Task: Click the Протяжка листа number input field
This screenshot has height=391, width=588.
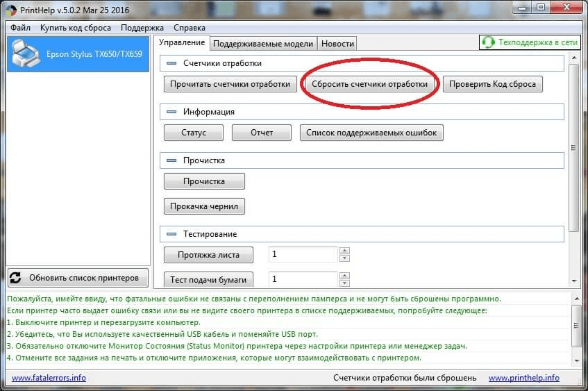Action: (303, 254)
